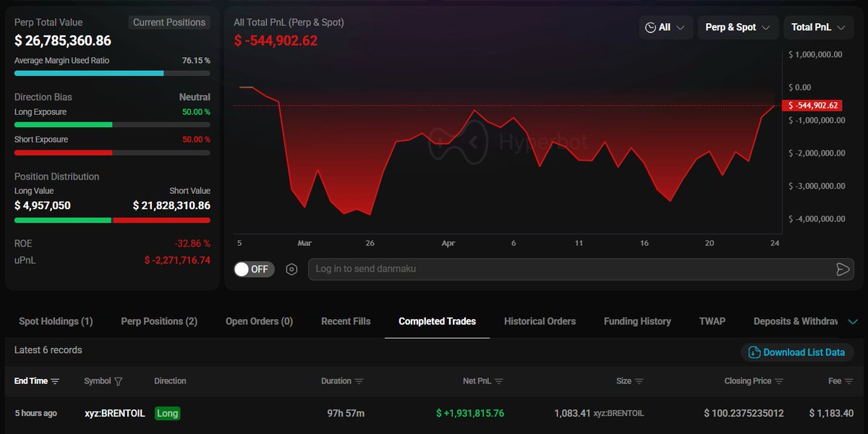This screenshot has width=868, height=434.
Task: Click the Perp Total Value $26,785,360.86
Action: [63, 41]
